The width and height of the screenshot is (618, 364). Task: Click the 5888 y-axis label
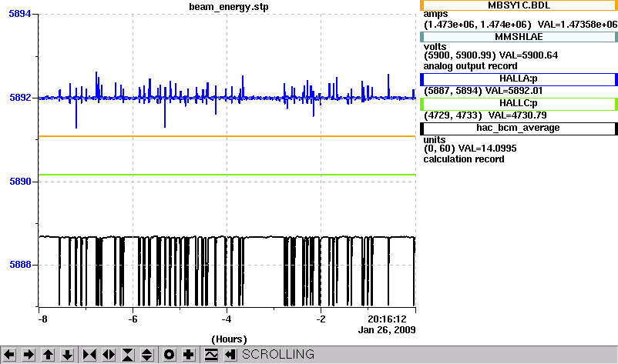coord(20,265)
